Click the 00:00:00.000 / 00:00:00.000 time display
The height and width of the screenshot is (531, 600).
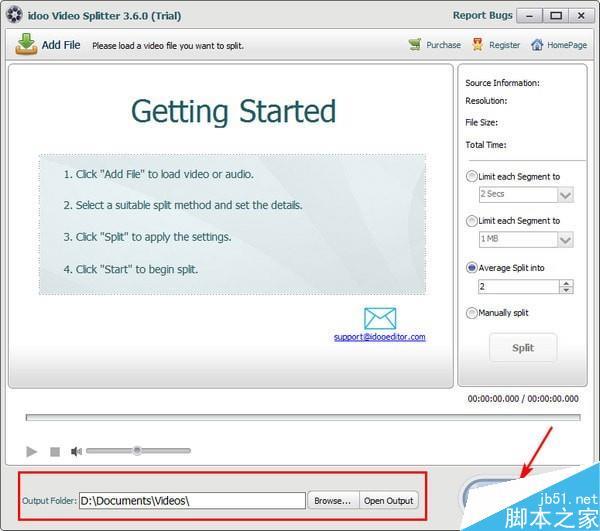[523, 399]
